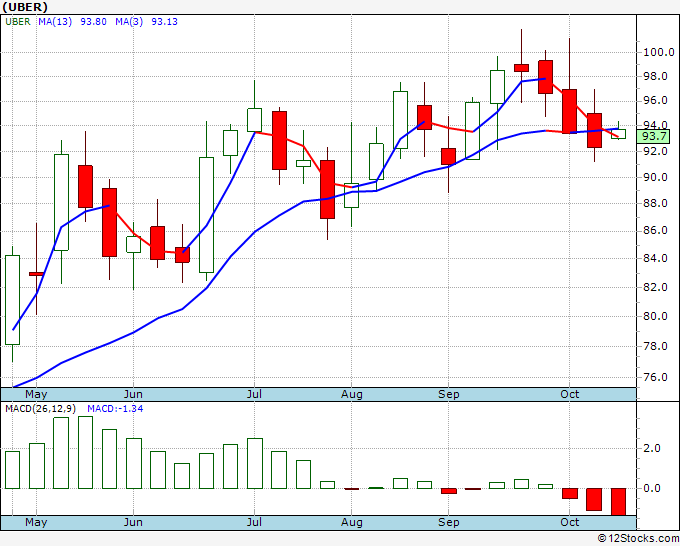The image size is (680, 546).
Task: Click the MA(3) legend label
Action: (129, 22)
